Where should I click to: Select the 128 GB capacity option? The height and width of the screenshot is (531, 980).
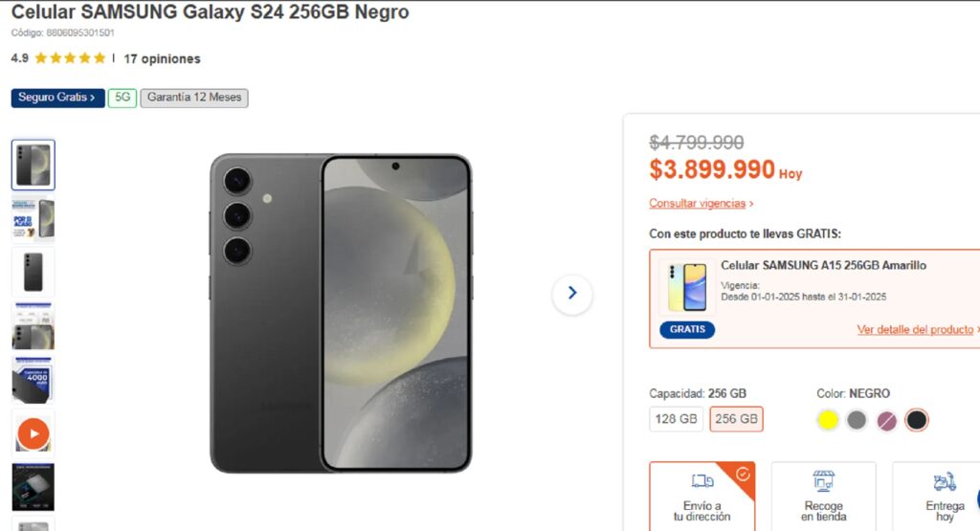tap(676, 419)
